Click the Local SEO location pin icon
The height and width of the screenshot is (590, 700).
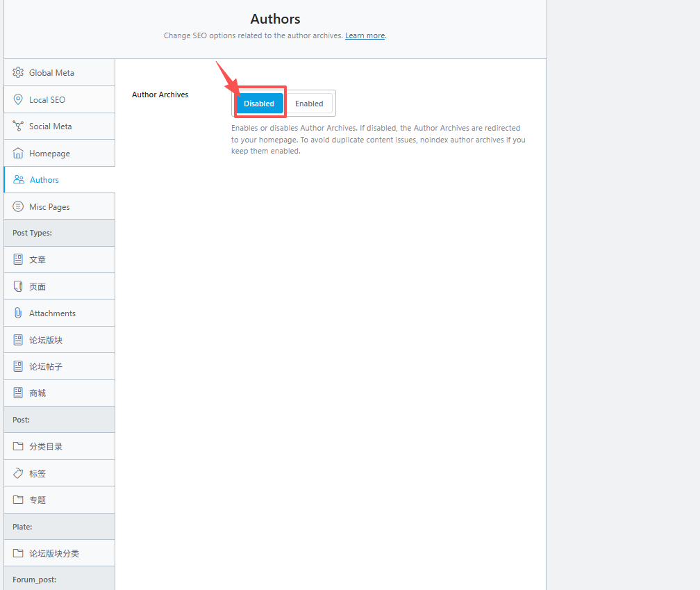(x=18, y=99)
